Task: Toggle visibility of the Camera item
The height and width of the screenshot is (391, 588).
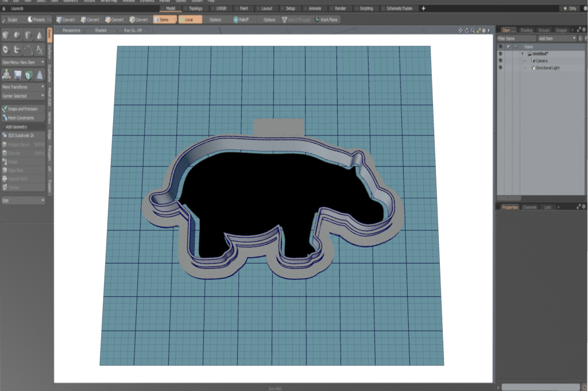Action: click(x=500, y=60)
